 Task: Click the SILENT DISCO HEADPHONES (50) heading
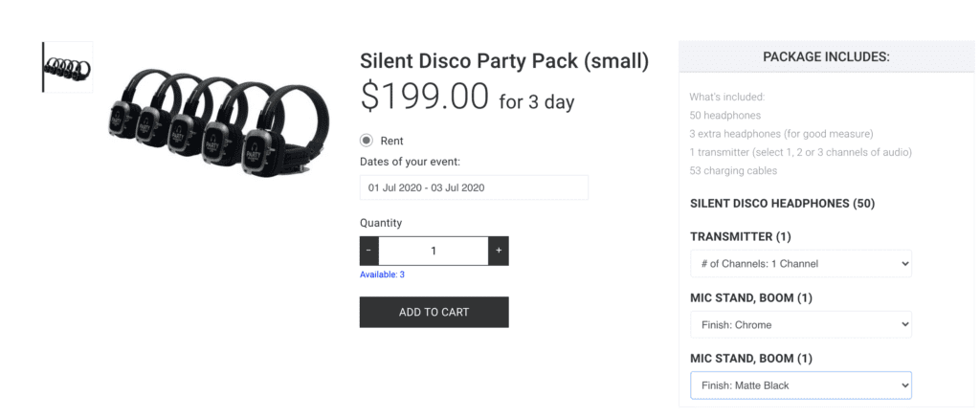point(782,204)
